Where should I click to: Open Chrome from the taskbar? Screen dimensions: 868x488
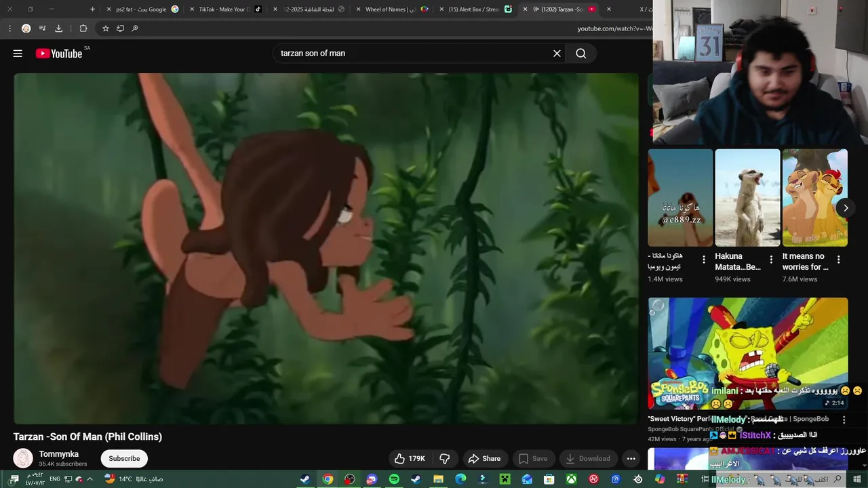coord(328,479)
